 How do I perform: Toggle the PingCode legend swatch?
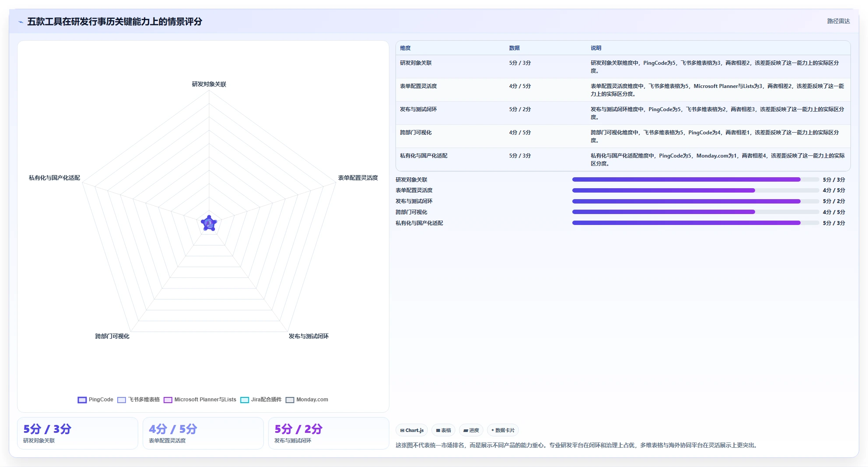point(82,400)
